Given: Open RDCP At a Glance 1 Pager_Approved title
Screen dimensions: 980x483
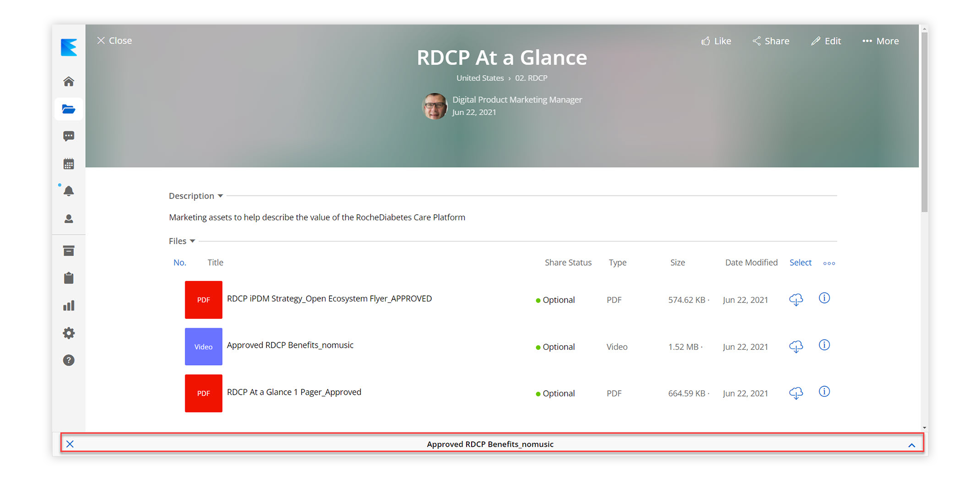Looking at the screenshot, I should [294, 392].
